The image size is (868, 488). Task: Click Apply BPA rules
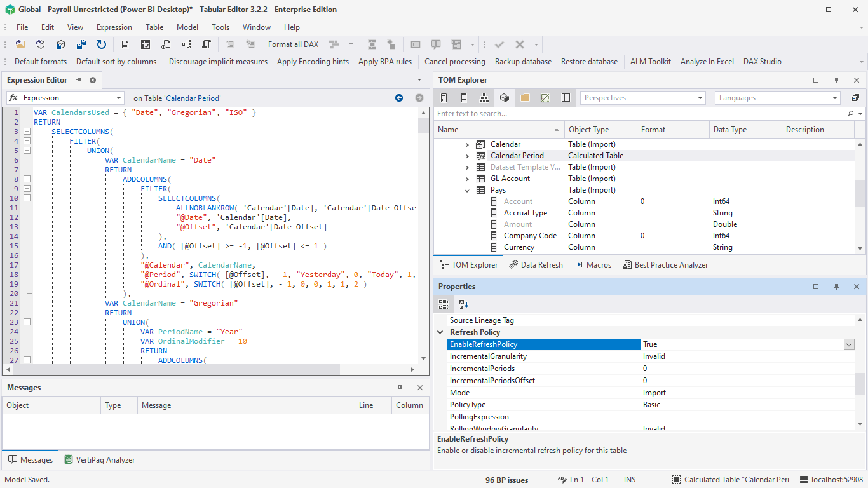tap(385, 62)
